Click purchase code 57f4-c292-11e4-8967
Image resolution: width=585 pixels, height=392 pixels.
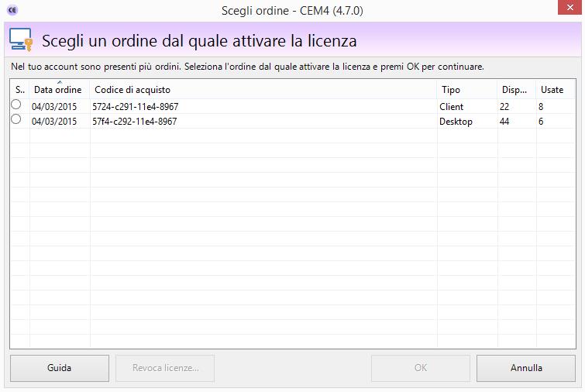pos(135,122)
